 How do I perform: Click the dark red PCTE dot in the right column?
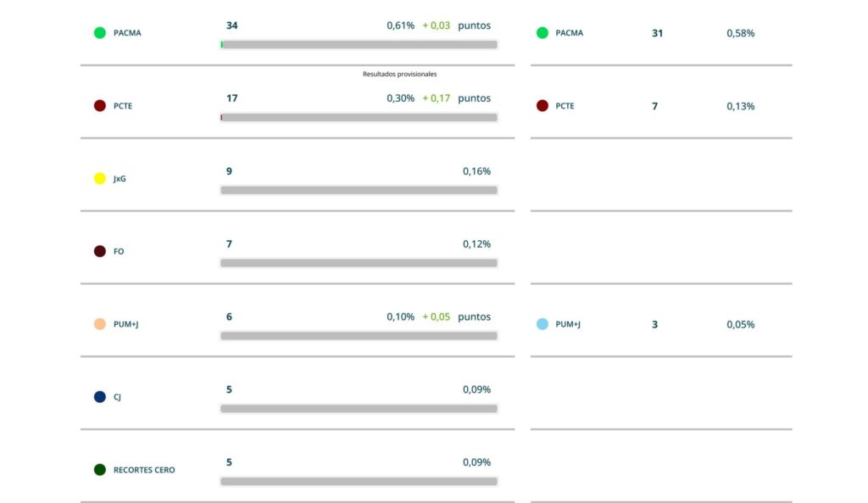coord(542,106)
